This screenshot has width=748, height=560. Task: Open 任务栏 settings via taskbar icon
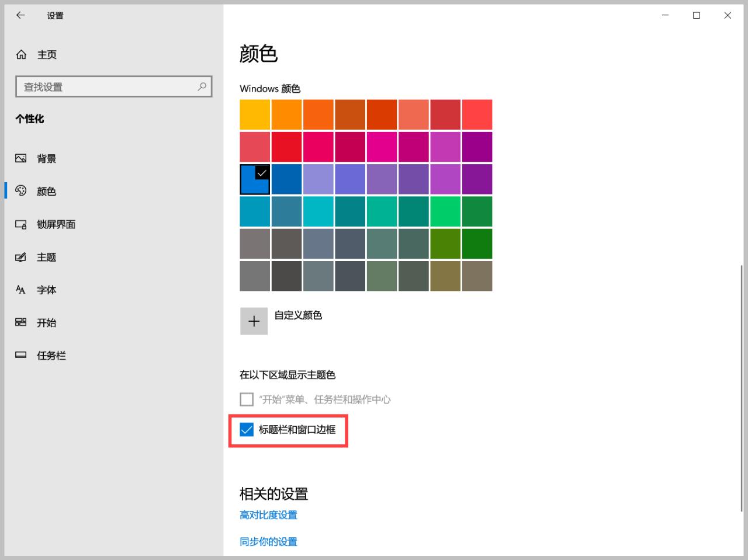pyautogui.click(x=20, y=355)
